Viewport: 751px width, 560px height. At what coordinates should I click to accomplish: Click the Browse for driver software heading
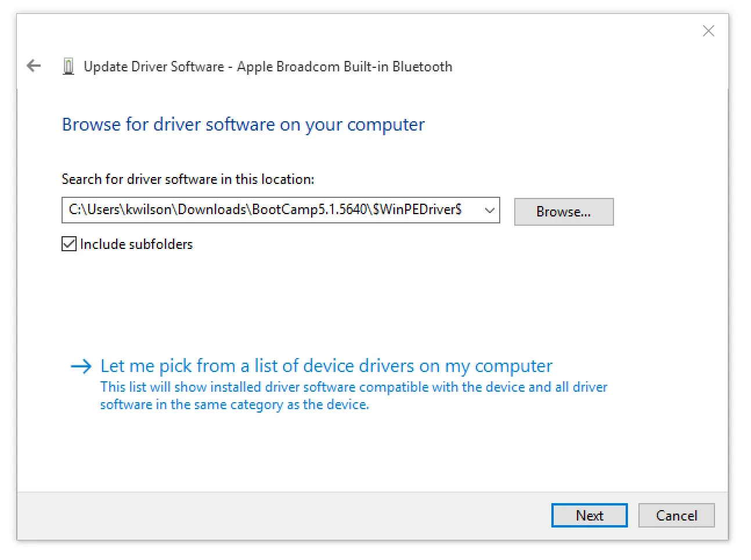(x=243, y=125)
